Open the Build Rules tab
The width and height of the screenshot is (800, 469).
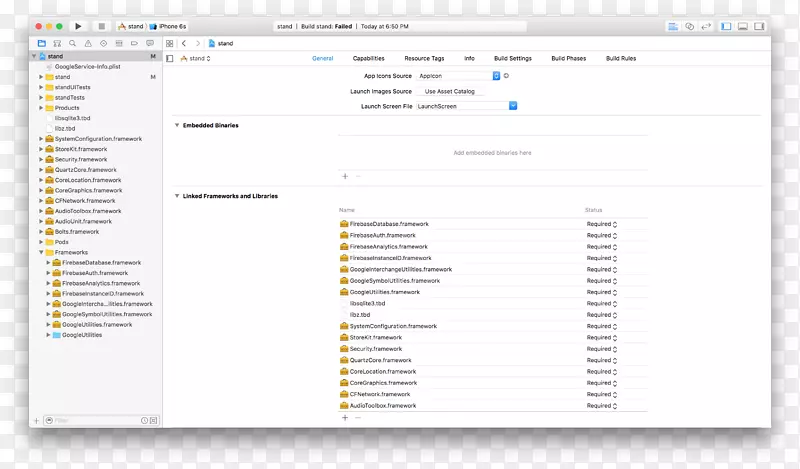(621, 59)
